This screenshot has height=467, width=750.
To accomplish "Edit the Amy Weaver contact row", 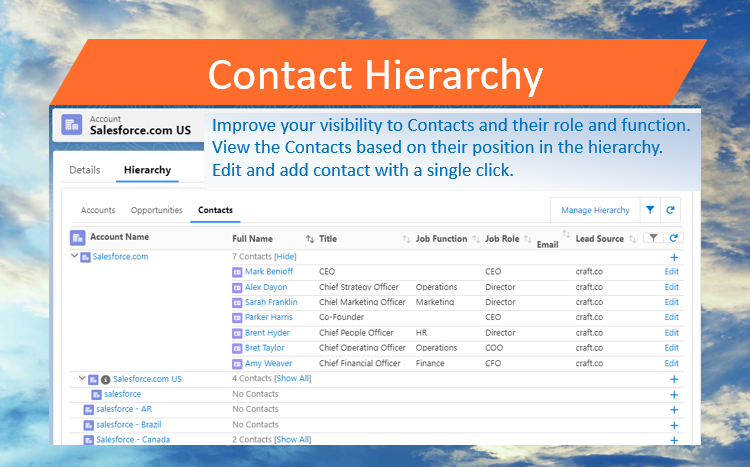I will tap(671, 363).
